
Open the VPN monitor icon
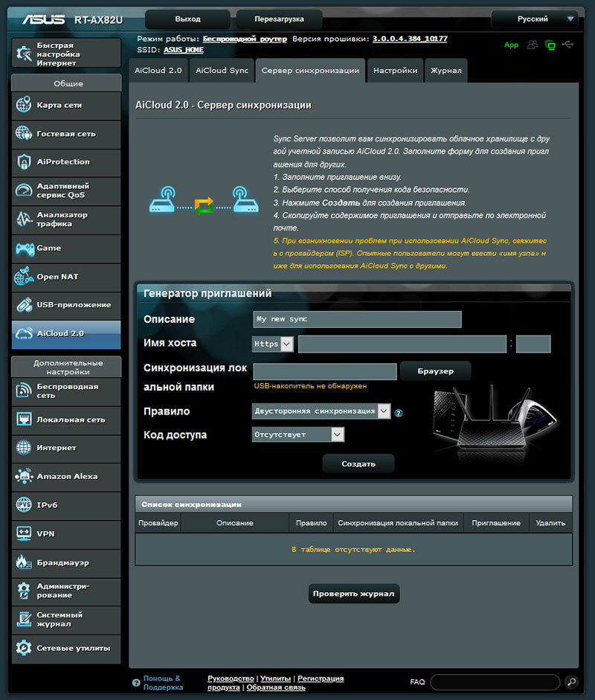pyautogui.click(x=24, y=533)
